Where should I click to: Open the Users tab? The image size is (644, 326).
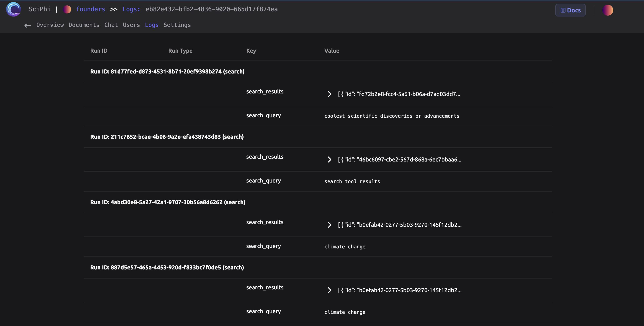pyautogui.click(x=131, y=25)
